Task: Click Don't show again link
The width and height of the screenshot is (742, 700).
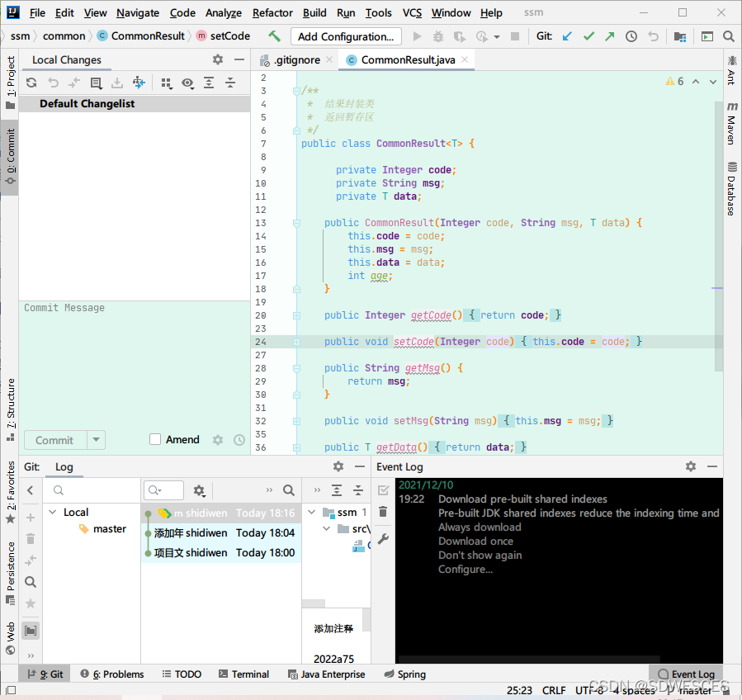Action: click(x=480, y=556)
